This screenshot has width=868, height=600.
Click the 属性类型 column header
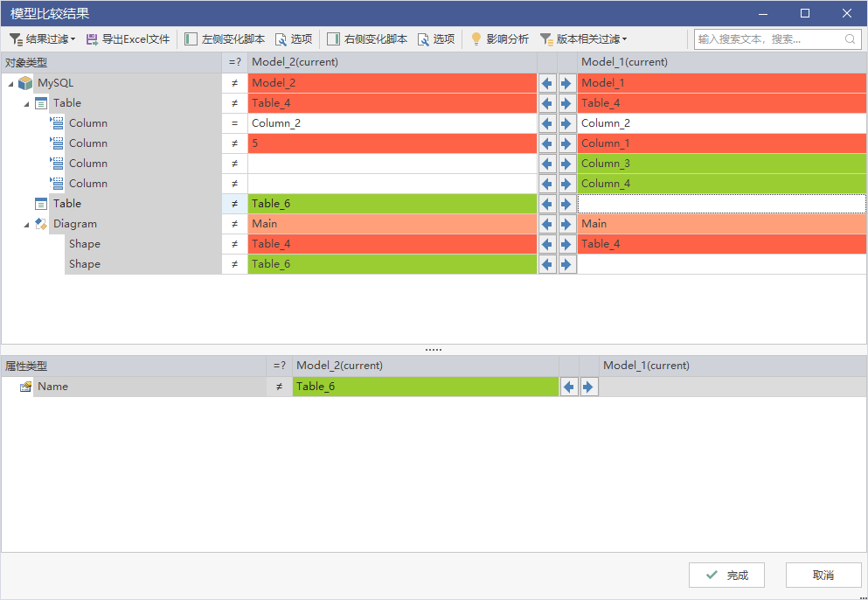pyautogui.click(x=134, y=366)
